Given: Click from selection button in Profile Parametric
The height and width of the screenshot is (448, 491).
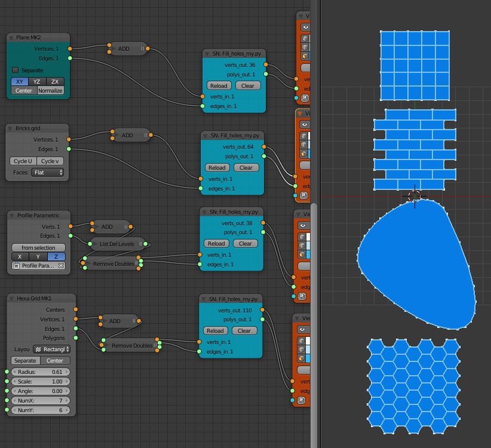Looking at the screenshot, I should [x=38, y=248].
